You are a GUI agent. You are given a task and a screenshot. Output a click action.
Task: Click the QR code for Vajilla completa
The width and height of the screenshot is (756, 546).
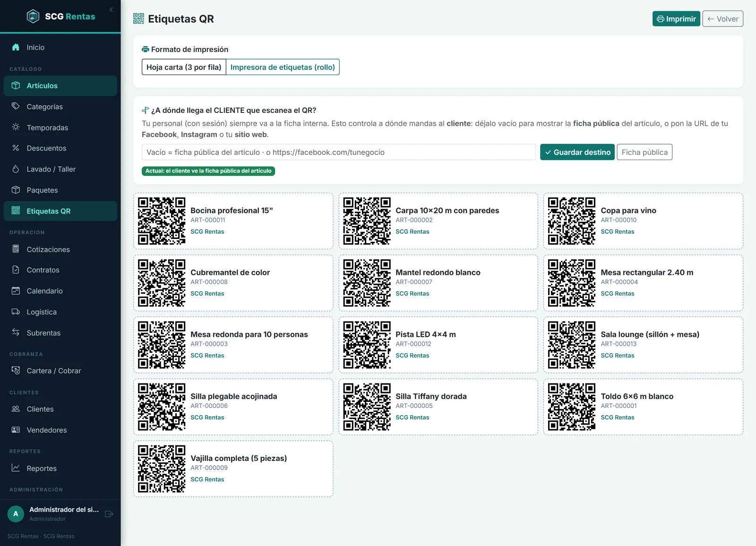pyautogui.click(x=162, y=469)
